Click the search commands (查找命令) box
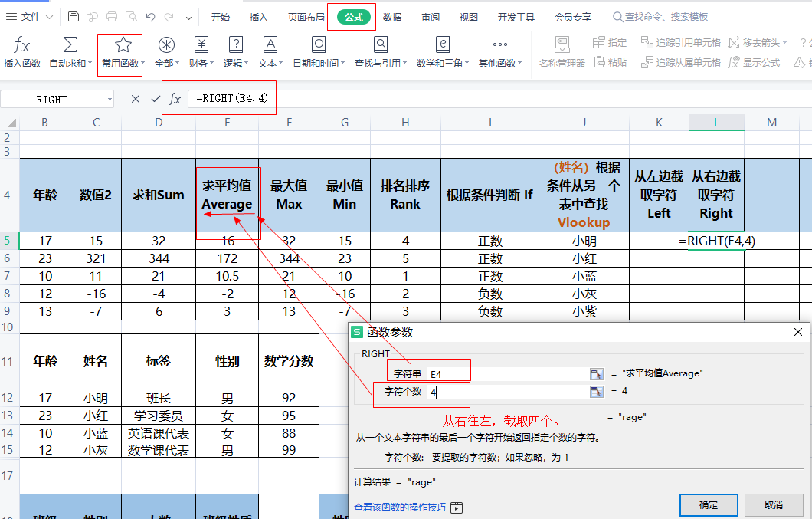812x519 pixels. point(660,17)
